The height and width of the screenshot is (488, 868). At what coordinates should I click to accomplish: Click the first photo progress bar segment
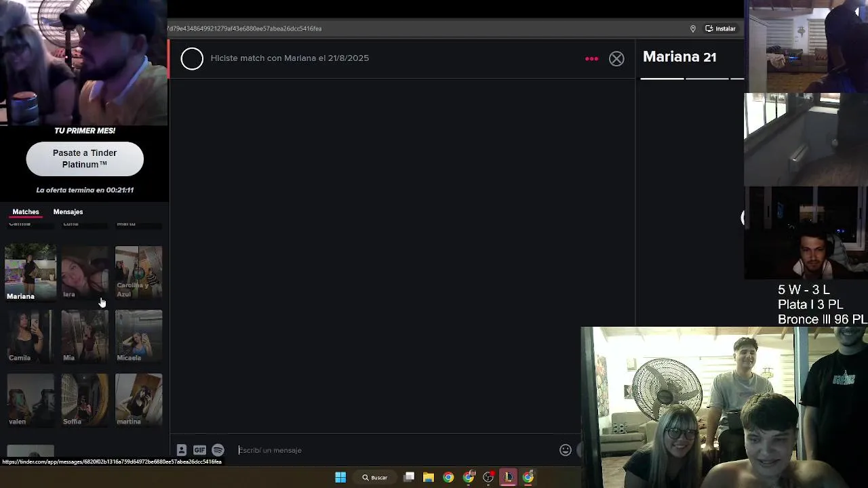click(x=663, y=79)
